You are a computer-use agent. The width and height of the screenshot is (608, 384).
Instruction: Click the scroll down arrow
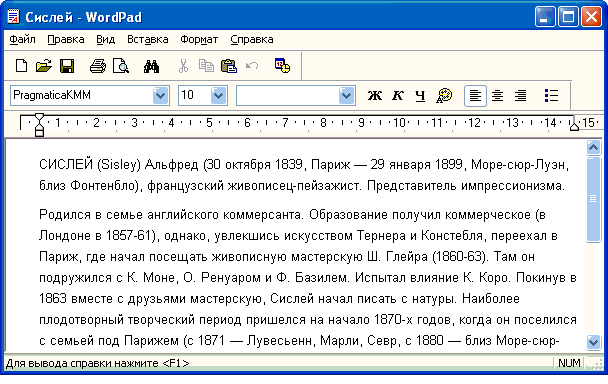[593, 342]
